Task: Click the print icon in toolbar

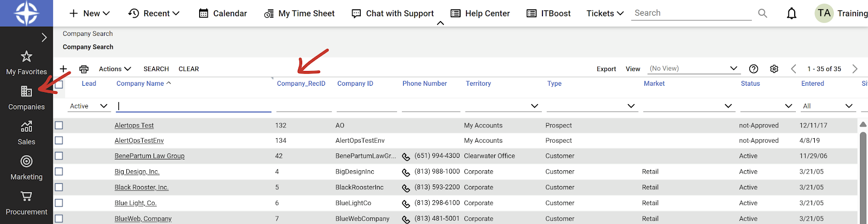Action: pos(84,69)
